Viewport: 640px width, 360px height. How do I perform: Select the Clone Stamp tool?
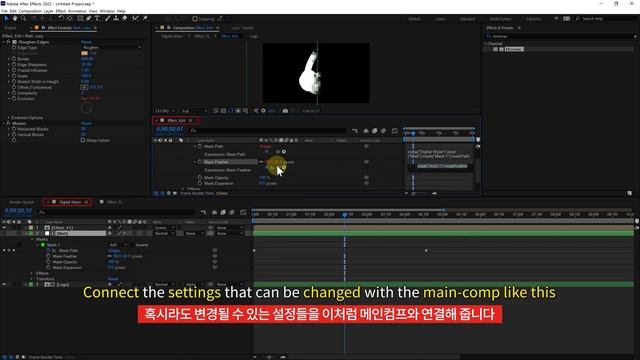tap(116, 18)
